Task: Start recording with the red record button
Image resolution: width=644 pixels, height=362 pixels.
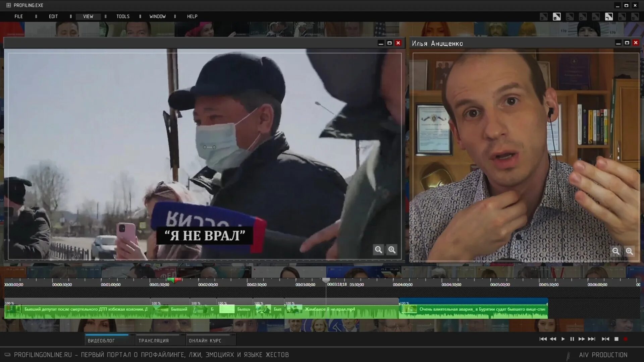Action: (626, 339)
